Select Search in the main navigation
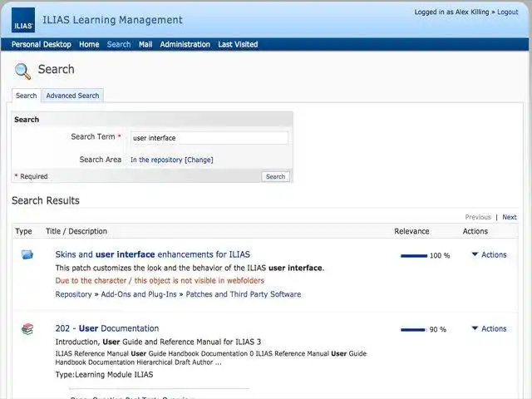The height and width of the screenshot is (399, 532). tap(119, 44)
